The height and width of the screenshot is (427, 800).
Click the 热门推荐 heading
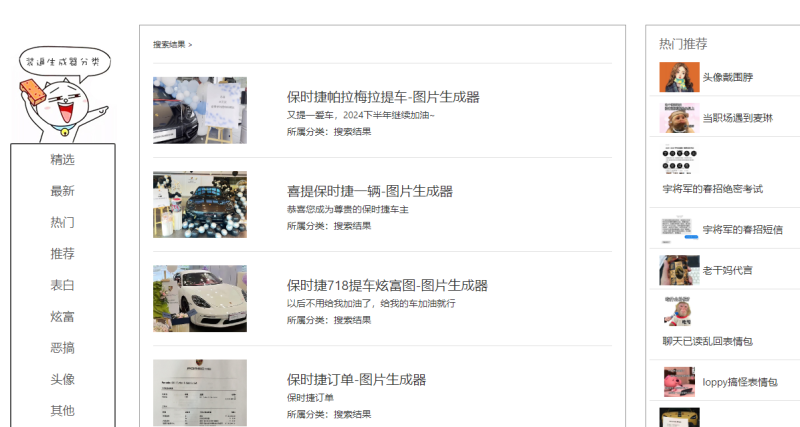[683, 44]
